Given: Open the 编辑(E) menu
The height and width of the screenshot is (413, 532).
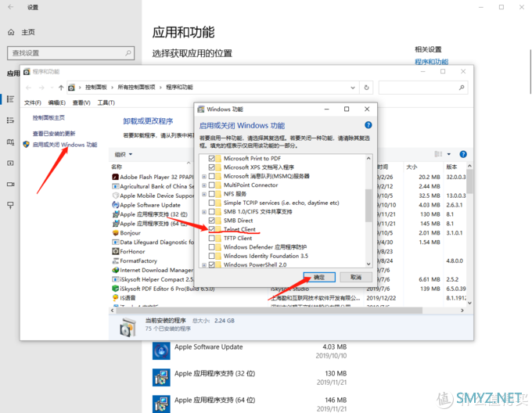Looking at the screenshot, I should [56, 102].
